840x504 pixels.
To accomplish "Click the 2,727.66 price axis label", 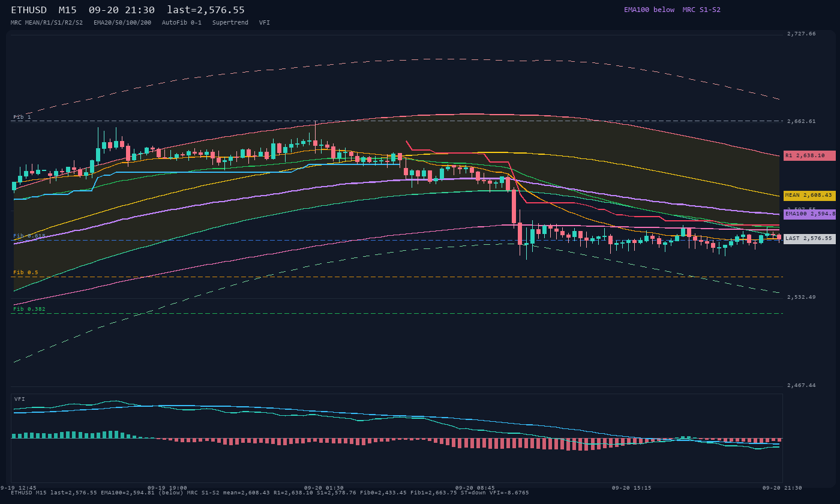I will (x=802, y=34).
